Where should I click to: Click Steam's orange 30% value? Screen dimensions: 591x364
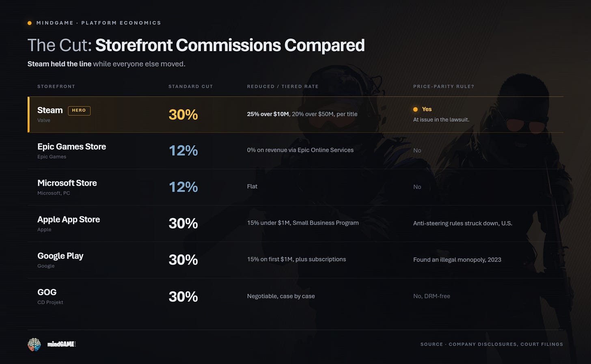[183, 114]
